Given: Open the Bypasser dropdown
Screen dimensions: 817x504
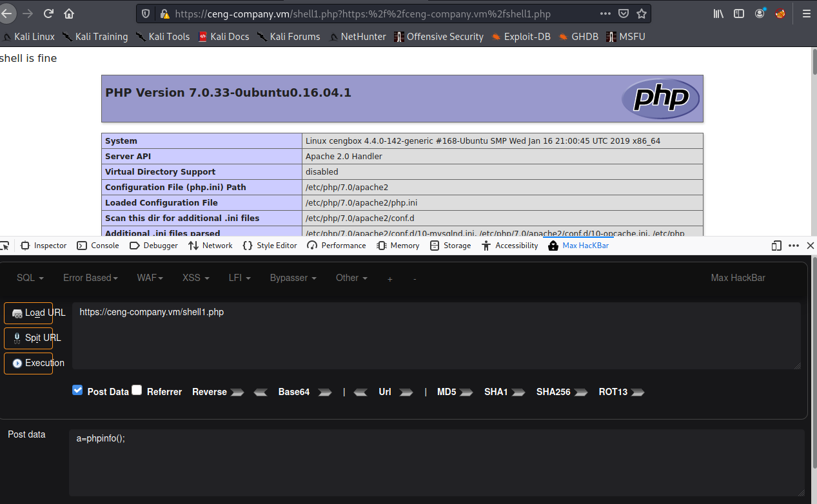Looking at the screenshot, I should [293, 278].
